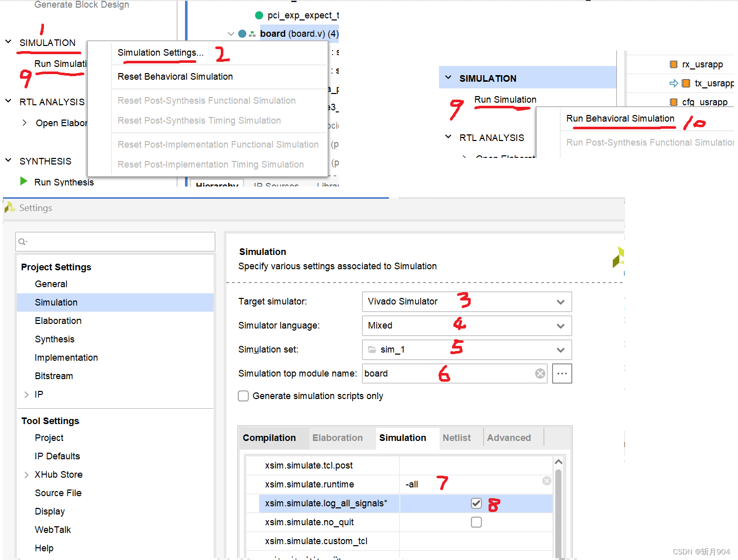Collapse SIMULATION header in right screenshot

coord(448,78)
